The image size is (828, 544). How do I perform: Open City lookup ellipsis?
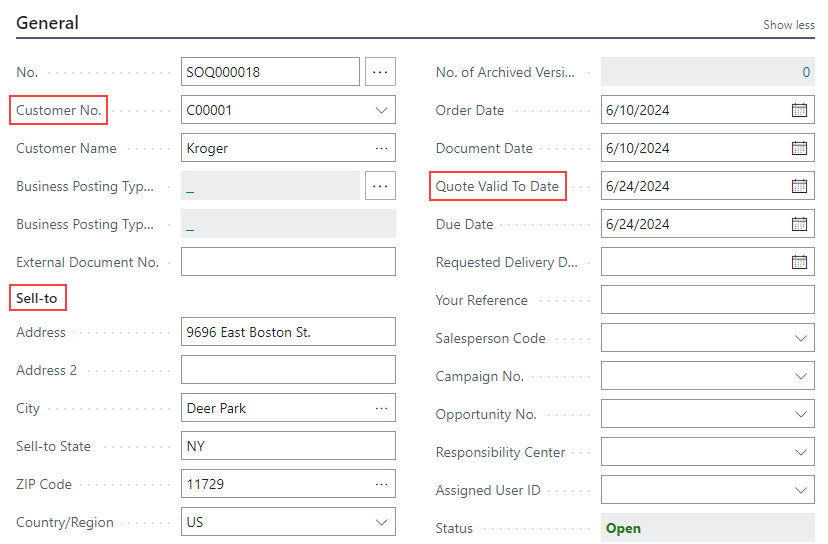click(381, 408)
